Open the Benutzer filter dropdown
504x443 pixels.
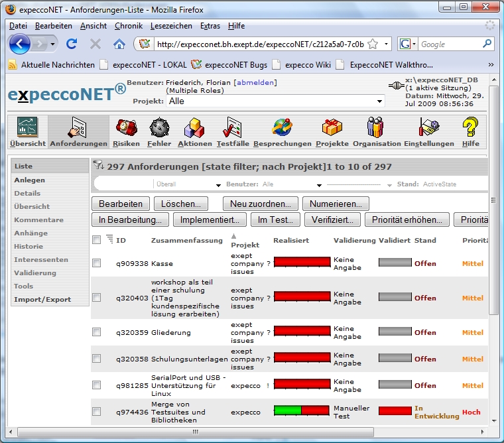(x=319, y=185)
